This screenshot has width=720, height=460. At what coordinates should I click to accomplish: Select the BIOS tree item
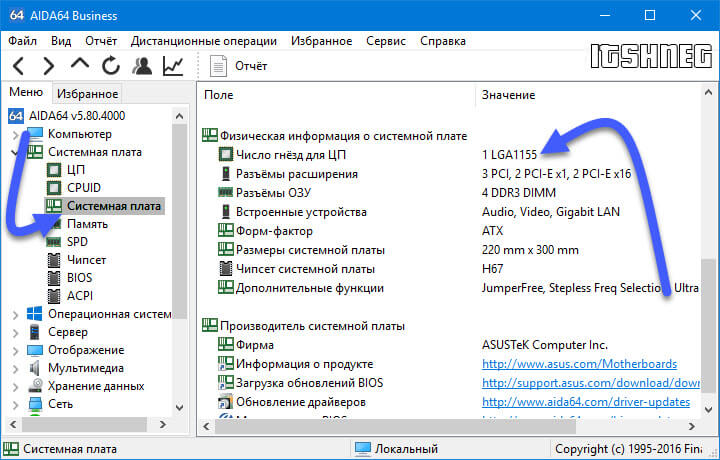pyautogui.click(x=79, y=278)
